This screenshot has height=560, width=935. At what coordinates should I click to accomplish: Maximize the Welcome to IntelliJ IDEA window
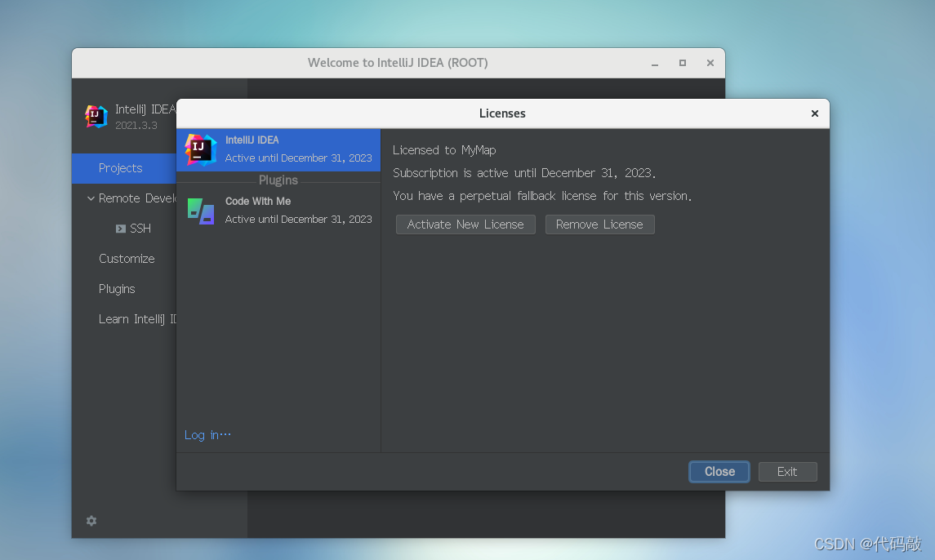[682, 63]
